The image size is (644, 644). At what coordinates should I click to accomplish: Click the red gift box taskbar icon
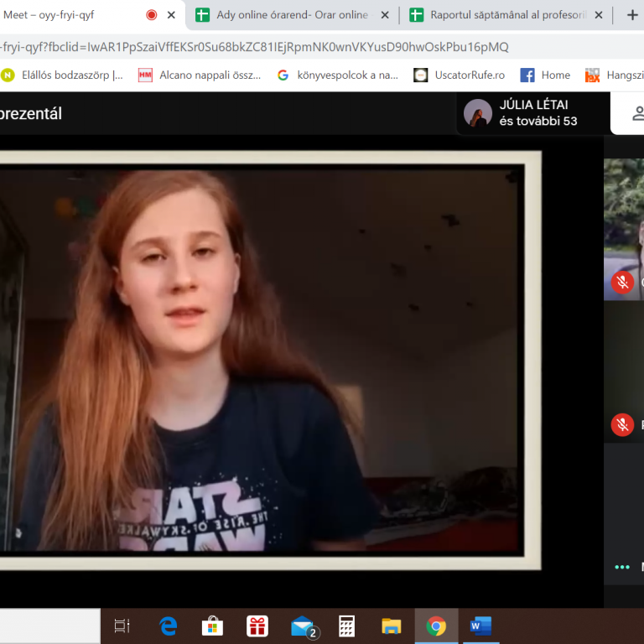pyautogui.click(x=257, y=626)
